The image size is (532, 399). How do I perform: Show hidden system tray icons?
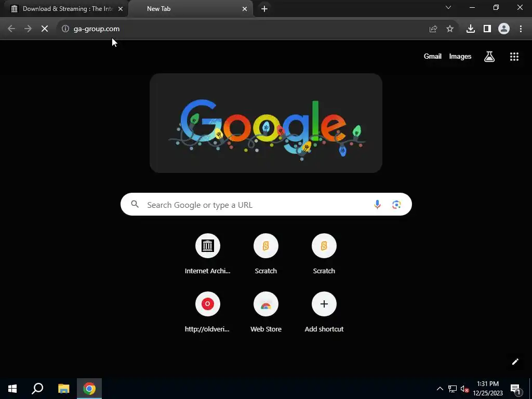[x=440, y=389]
